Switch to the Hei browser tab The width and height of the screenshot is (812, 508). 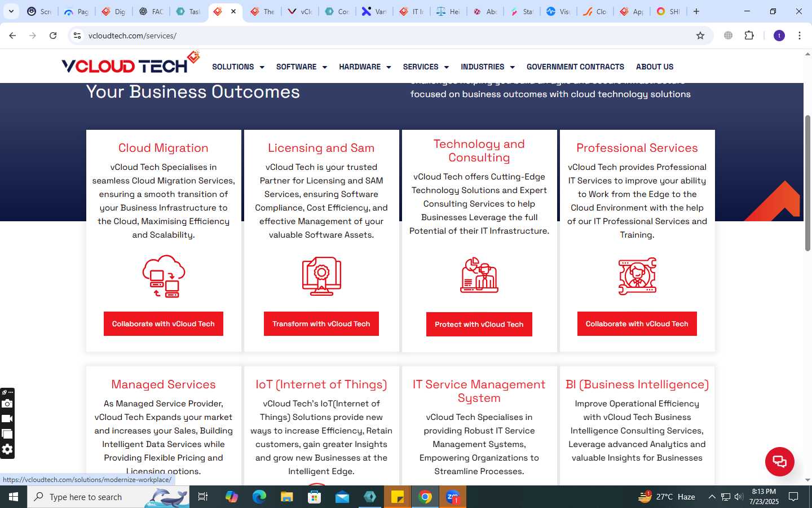point(448,11)
